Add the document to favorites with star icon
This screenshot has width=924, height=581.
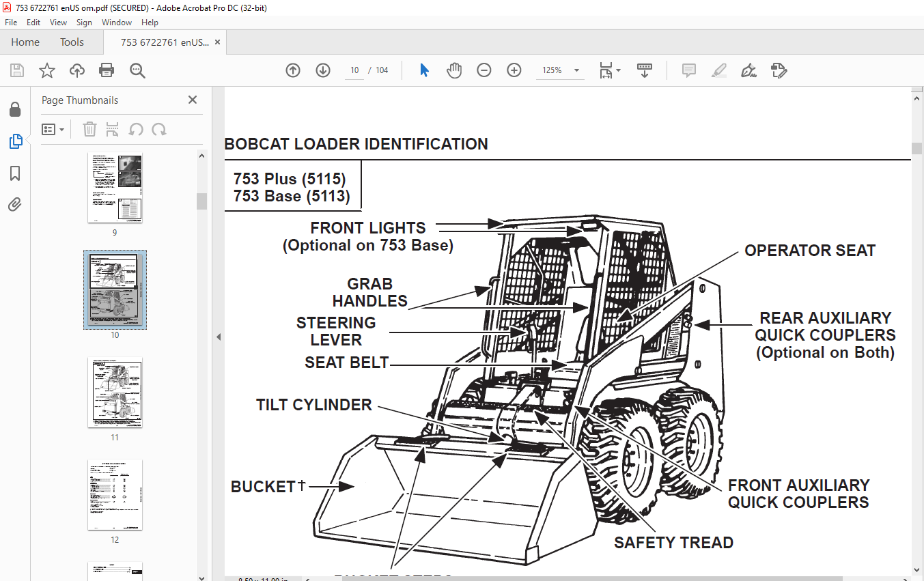click(47, 70)
